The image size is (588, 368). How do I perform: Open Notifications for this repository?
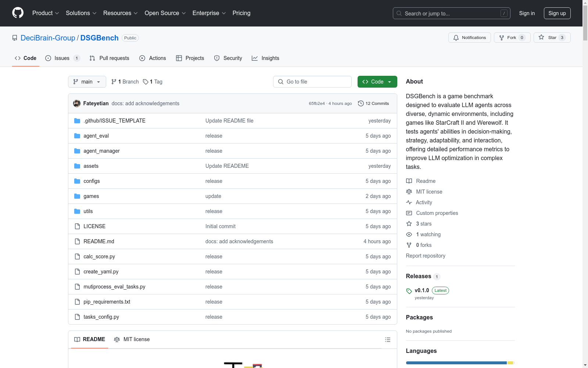pyautogui.click(x=470, y=38)
